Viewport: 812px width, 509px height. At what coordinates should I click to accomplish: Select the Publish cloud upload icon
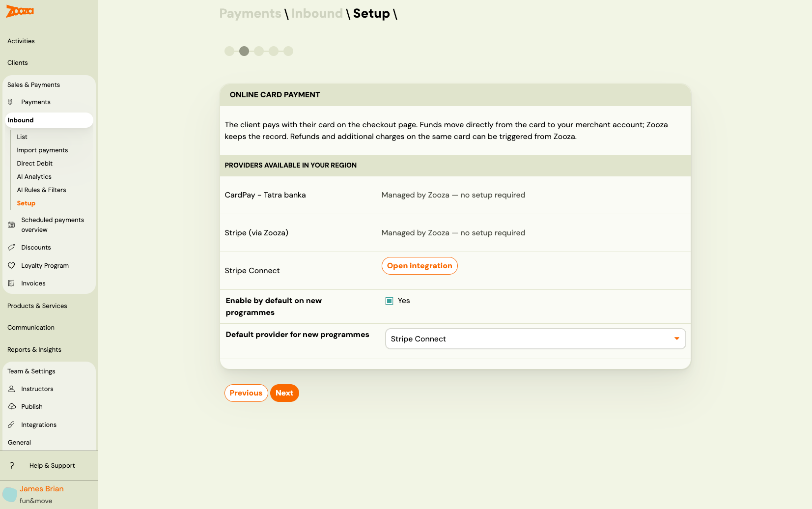click(x=12, y=406)
